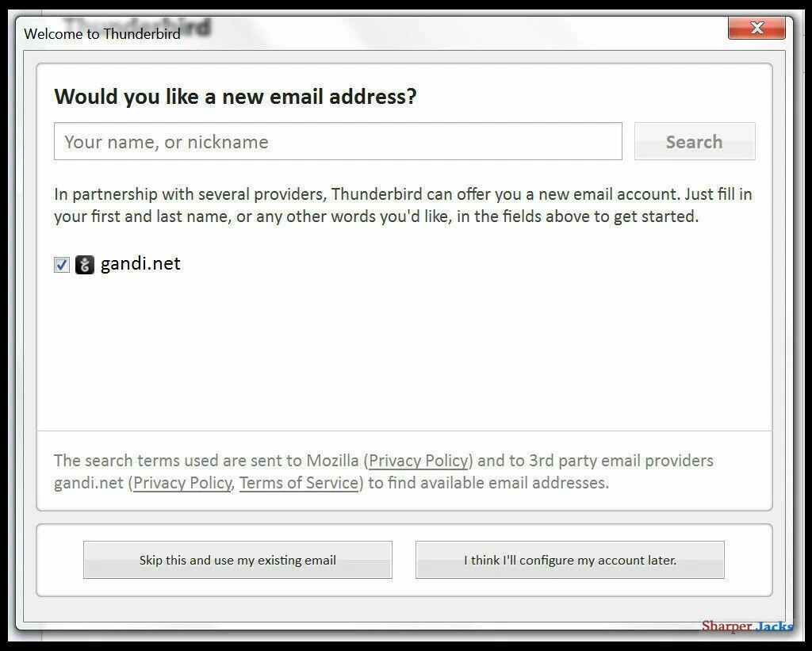
Task: Click the empty provider list area below gandi.net
Action: pyautogui.click(x=404, y=352)
